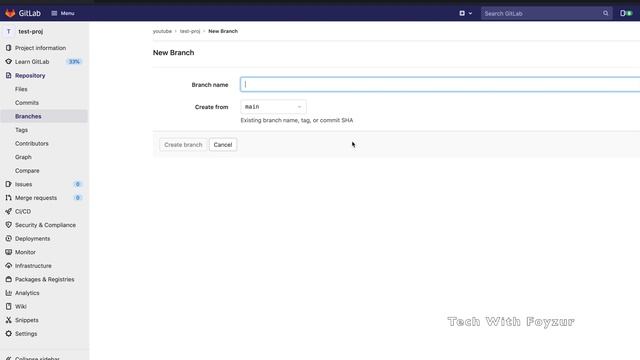Go to youtube breadcrumb link
640x360 pixels.
click(x=162, y=31)
